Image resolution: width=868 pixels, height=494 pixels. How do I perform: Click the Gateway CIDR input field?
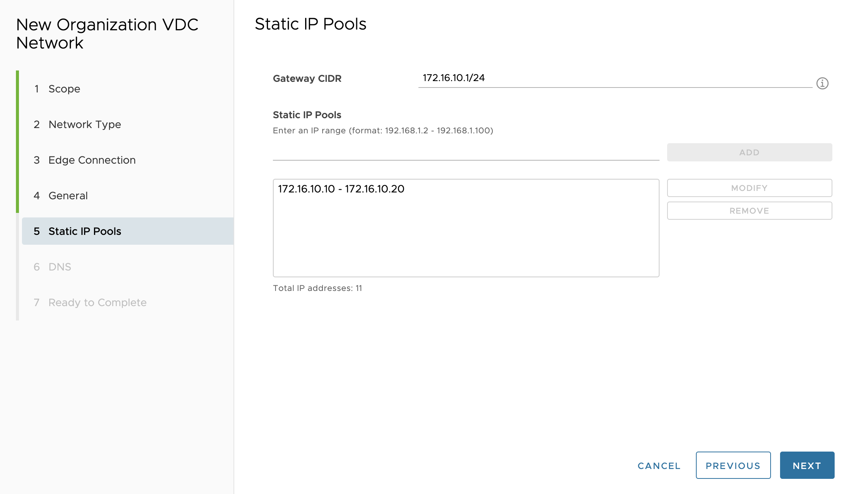tap(614, 78)
